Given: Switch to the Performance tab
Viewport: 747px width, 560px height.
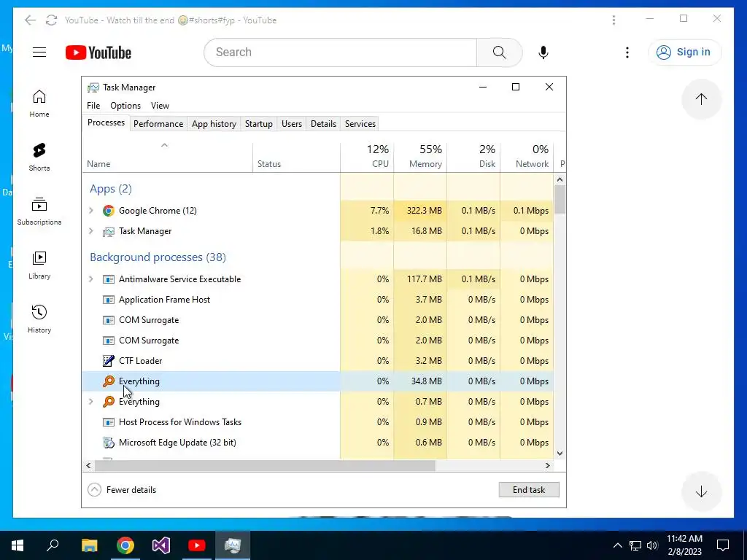Looking at the screenshot, I should pos(158,124).
